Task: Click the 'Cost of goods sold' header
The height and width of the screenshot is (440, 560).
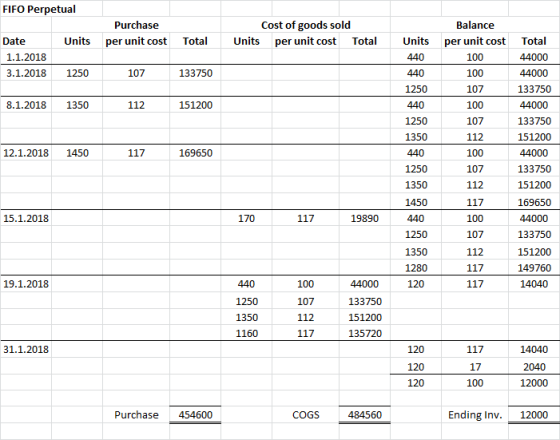Action: click(x=306, y=25)
